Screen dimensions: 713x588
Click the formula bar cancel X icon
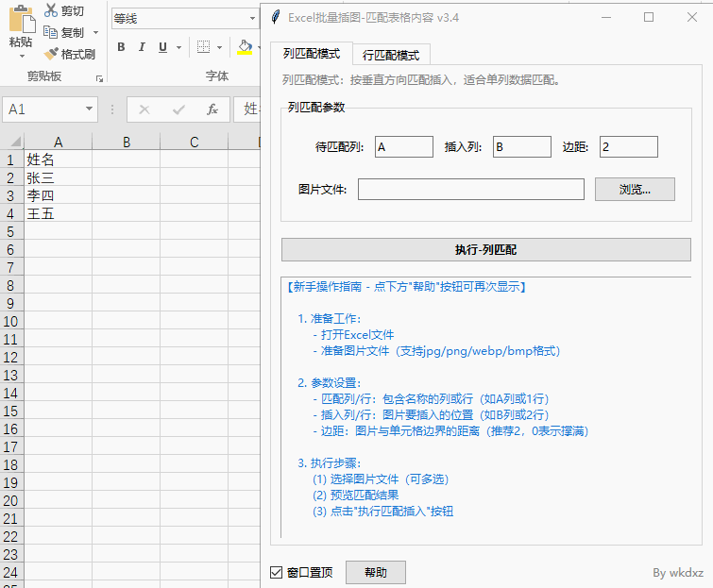(144, 109)
